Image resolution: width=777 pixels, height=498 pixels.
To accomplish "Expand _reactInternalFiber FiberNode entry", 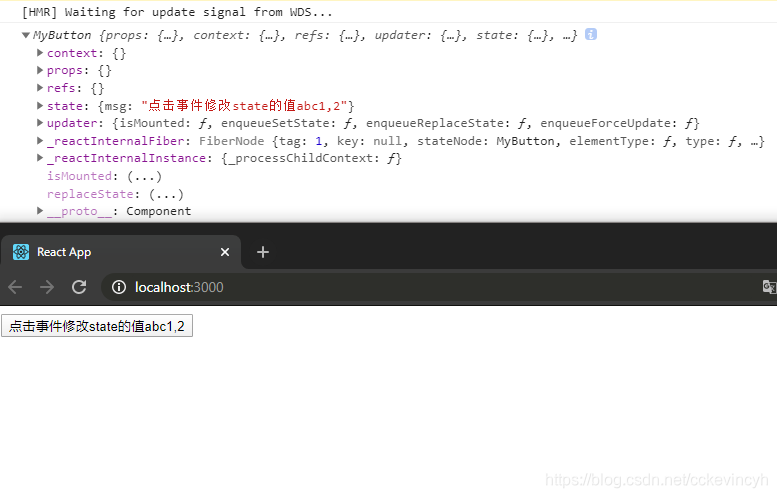I will click(x=40, y=141).
